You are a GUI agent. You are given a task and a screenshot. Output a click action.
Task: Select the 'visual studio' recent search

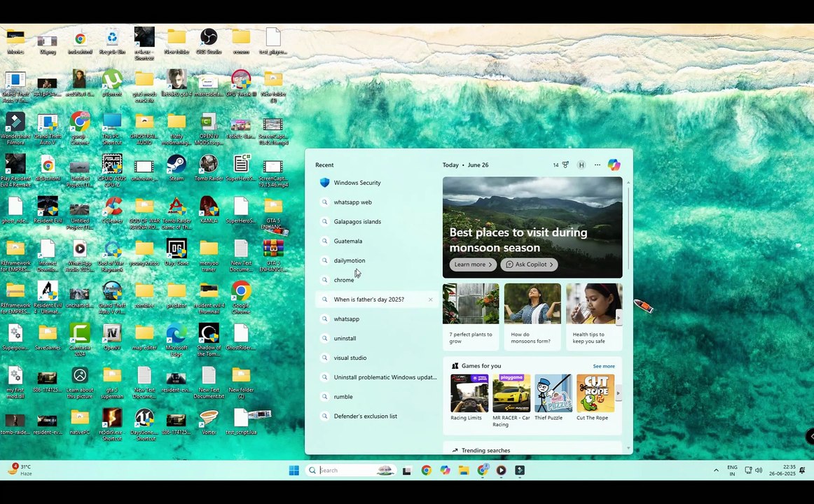[x=350, y=358]
